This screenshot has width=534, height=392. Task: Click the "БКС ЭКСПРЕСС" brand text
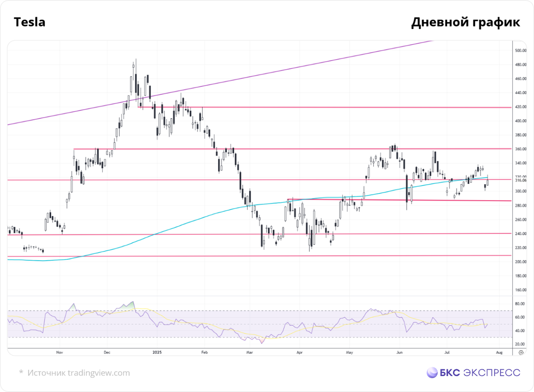point(481,373)
